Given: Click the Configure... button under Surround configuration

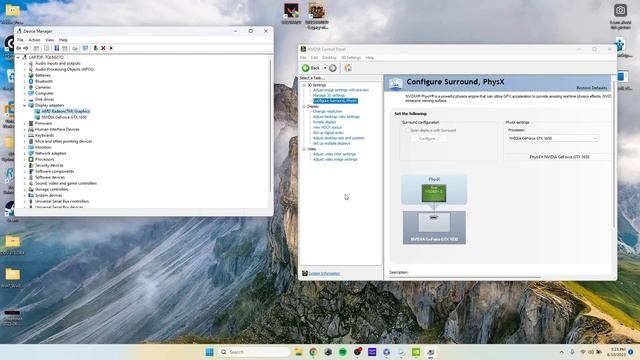Looking at the screenshot, I should [429, 139].
